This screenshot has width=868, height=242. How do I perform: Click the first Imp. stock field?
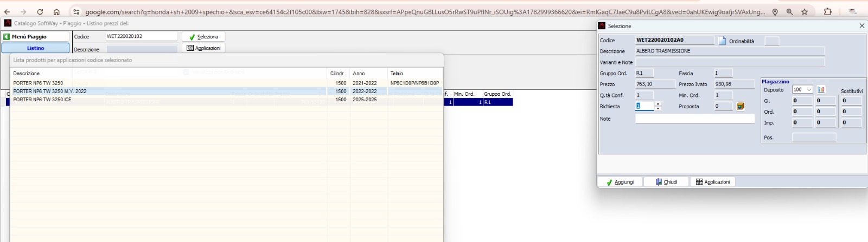point(802,123)
